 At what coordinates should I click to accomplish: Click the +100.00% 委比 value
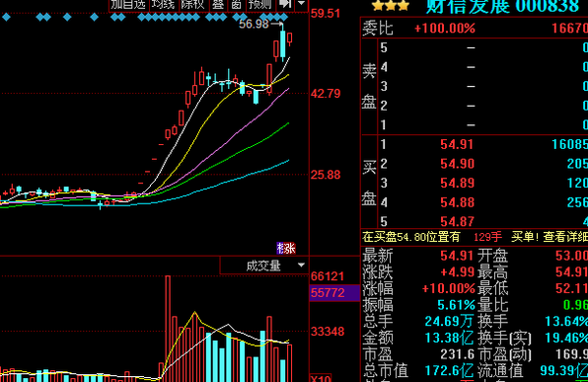[x=445, y=29]
